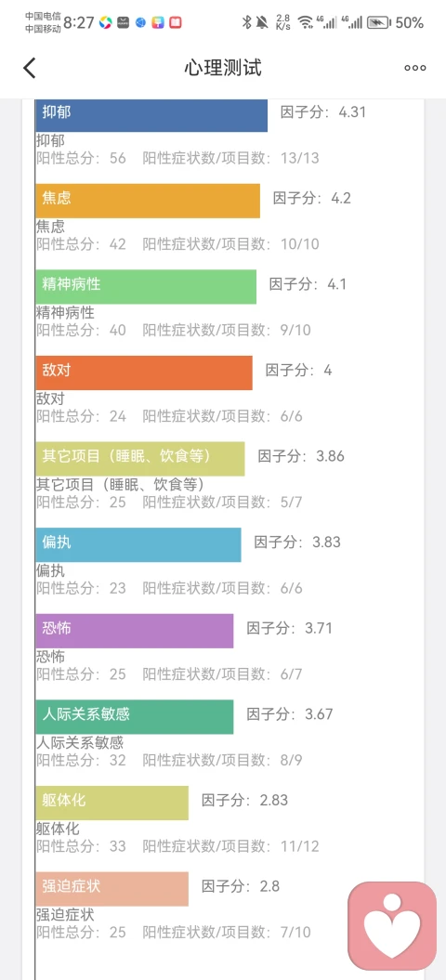Tap the peach 强迫症状 bar
This screenshot has width=446, height=980.
(x=112, y=889)
